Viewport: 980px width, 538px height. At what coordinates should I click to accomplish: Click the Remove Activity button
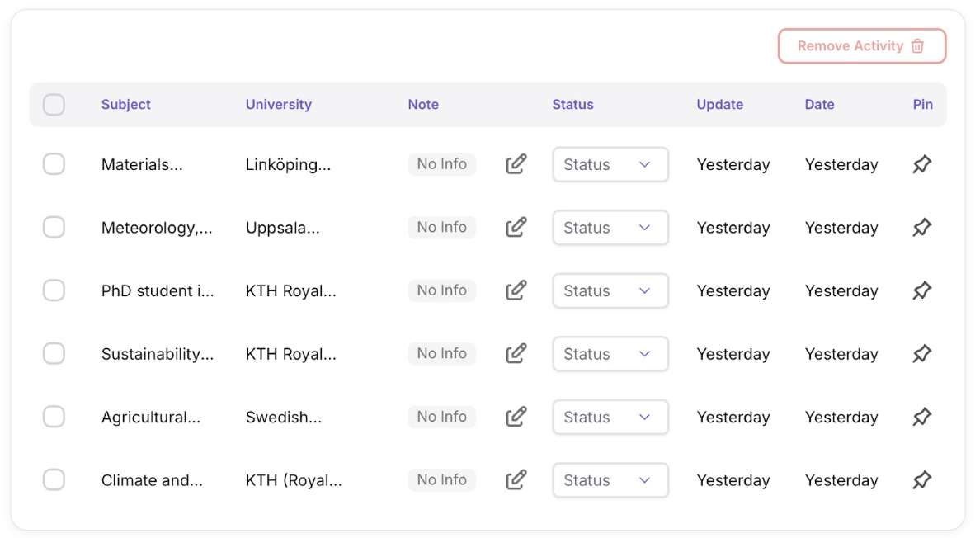pyautogui.click(x=861, y=46)
